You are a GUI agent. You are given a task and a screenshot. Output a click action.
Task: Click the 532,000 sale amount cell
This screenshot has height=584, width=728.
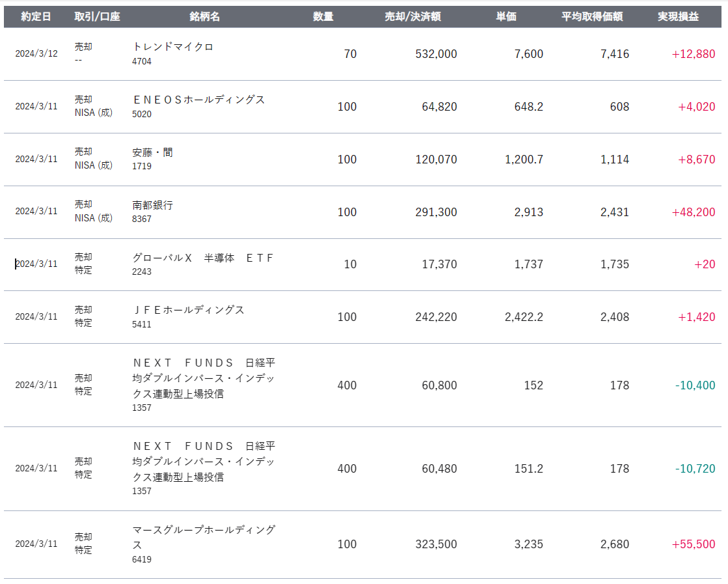point(436,54)
